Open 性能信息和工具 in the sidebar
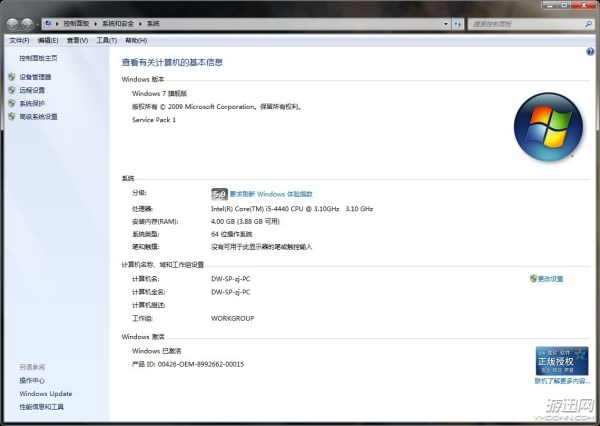 (x=41, y=407)
